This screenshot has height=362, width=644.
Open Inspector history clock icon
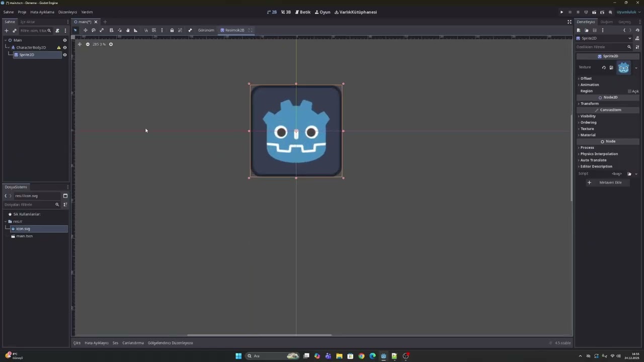click(637, 30)
